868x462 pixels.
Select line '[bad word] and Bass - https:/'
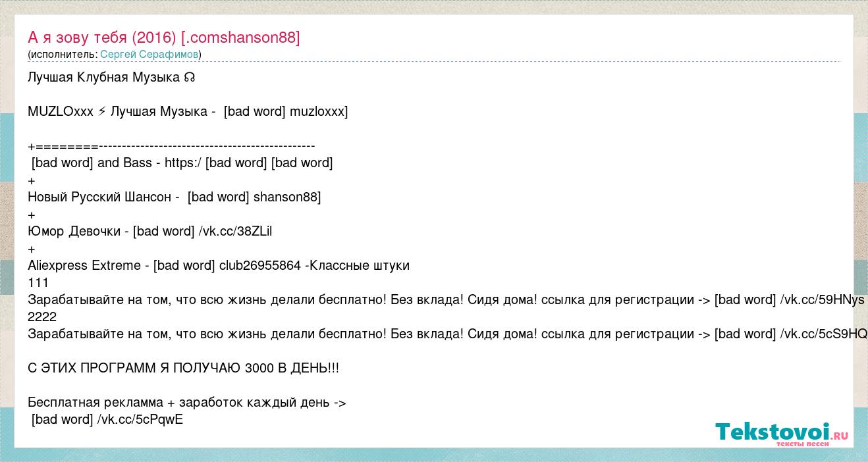click(x=182, y=163)
